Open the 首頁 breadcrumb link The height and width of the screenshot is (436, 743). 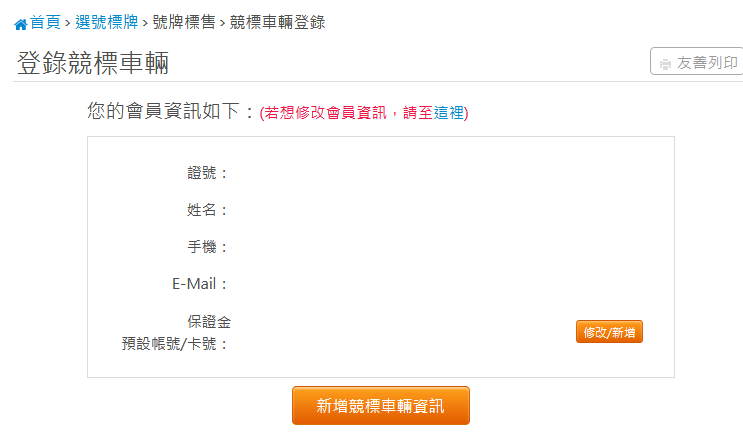click(x=45, y=22)
